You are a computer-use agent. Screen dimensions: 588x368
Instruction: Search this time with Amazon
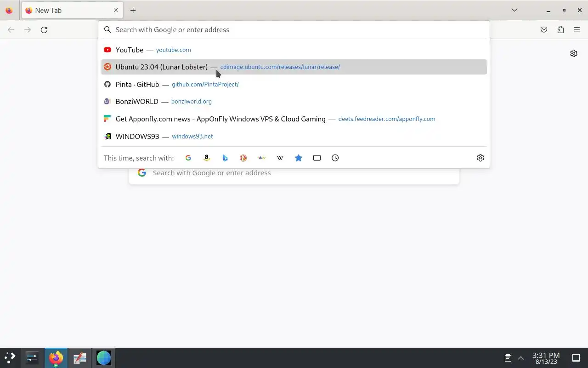click(207, 158)
